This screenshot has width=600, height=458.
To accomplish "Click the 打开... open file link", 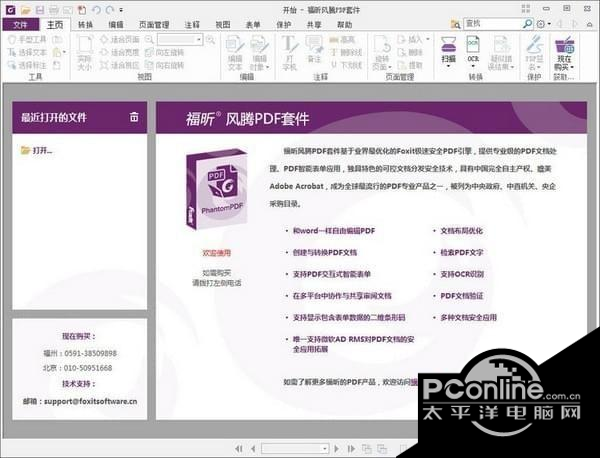I will pyautogui.click(x=37, y=150).
